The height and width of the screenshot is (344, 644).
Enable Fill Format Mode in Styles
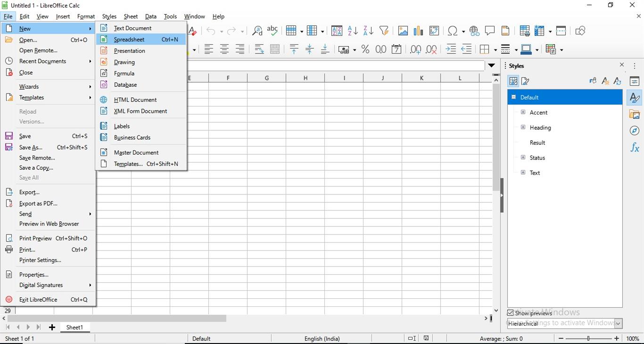tap(593, 81)
